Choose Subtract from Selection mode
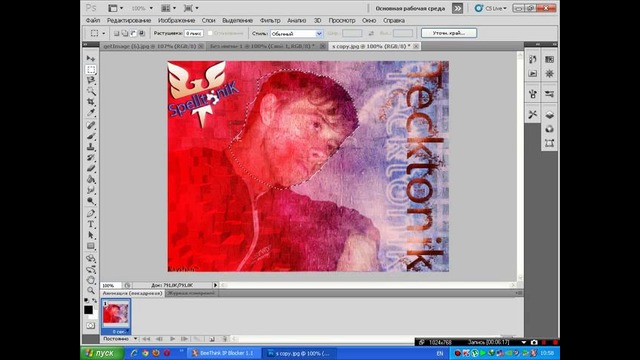 [133, 33]
